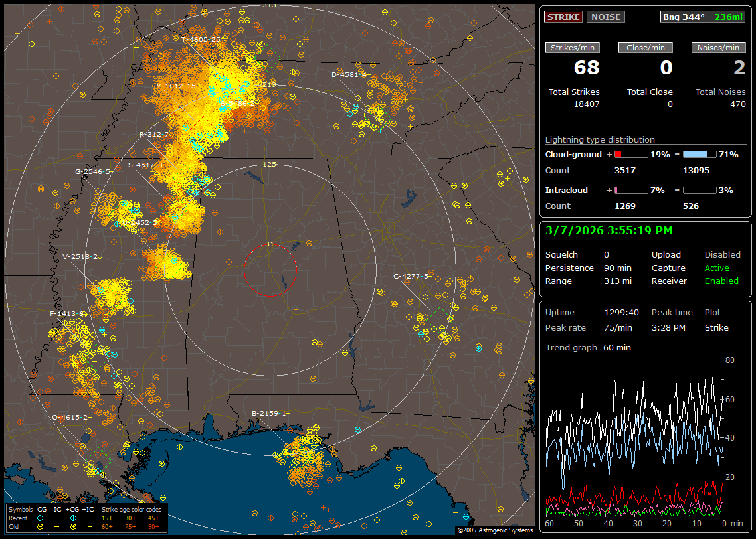
Task: Toggle the Upload Disabled status
Action: [722, 255]
